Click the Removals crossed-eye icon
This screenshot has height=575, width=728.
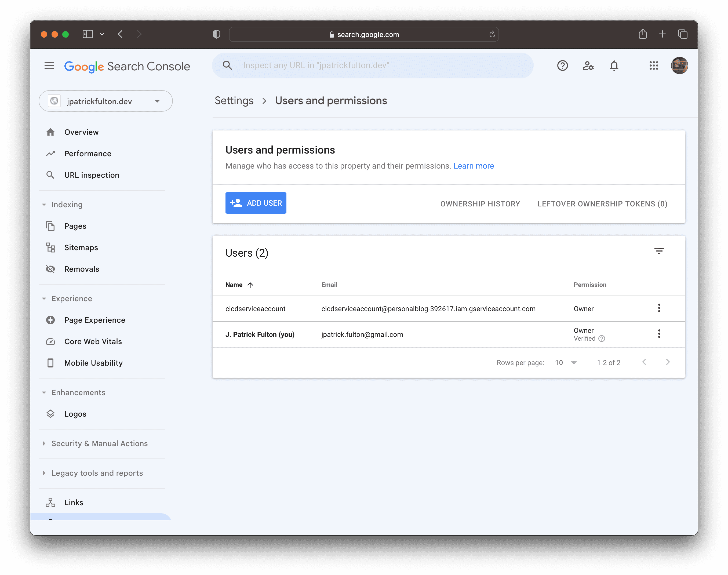(50, 269)
